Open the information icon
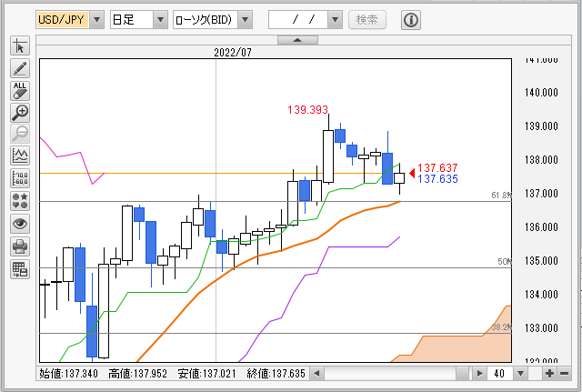Image resolution: width=582 pixels, height=392 pixels. click(x=411, y=20)
